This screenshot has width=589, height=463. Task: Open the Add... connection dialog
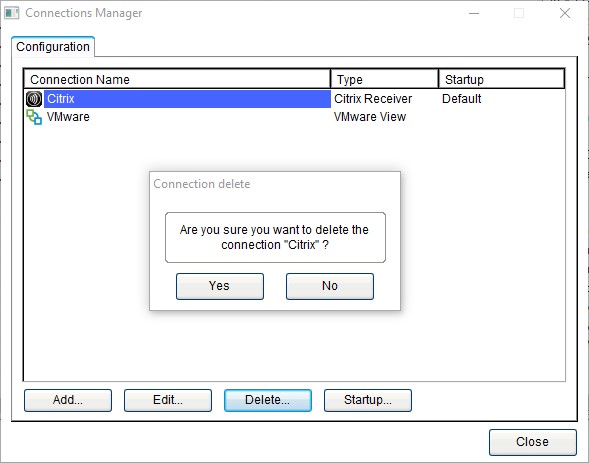click(x=68, y=400)
